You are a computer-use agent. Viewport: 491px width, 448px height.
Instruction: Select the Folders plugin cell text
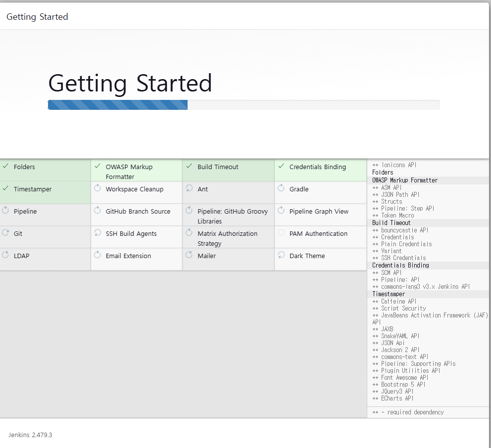(x=24, y=167)
